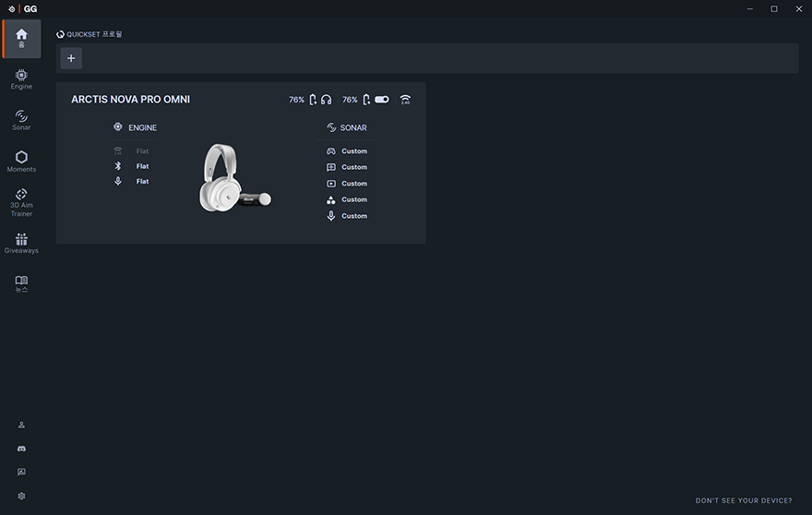Click the Bluetooth icon under Engine
Viewport: 812px width, 515px height.
(118, 166)
